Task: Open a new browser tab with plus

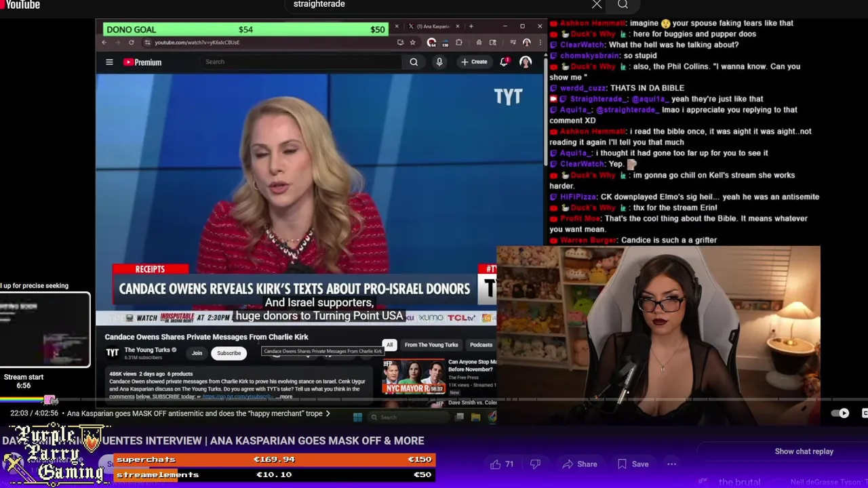Action: click(471, 26)
